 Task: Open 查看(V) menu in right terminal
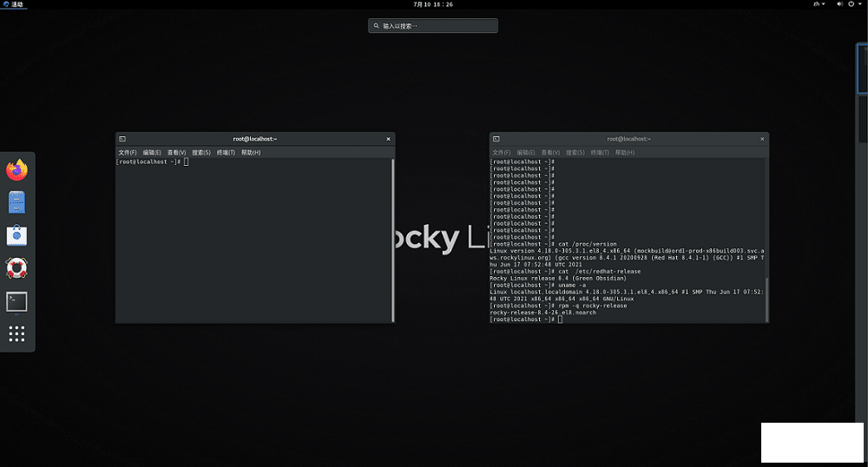tap(550, 153)
